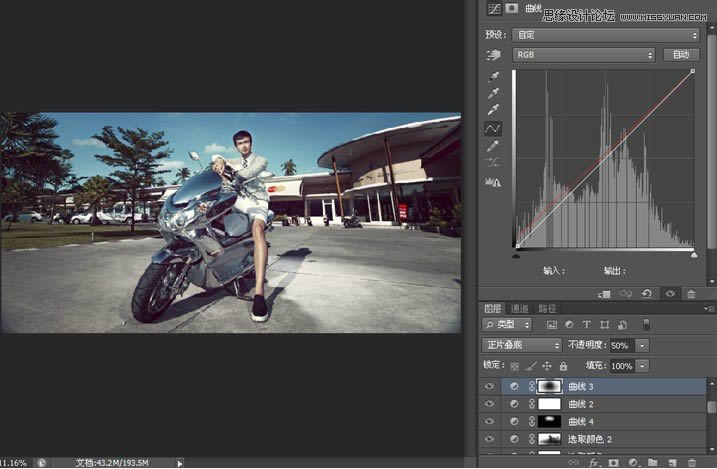The width and height of the screenshot is (717, 469).
Task: Filter layers by smart object icon
Action: pos(622,325)
